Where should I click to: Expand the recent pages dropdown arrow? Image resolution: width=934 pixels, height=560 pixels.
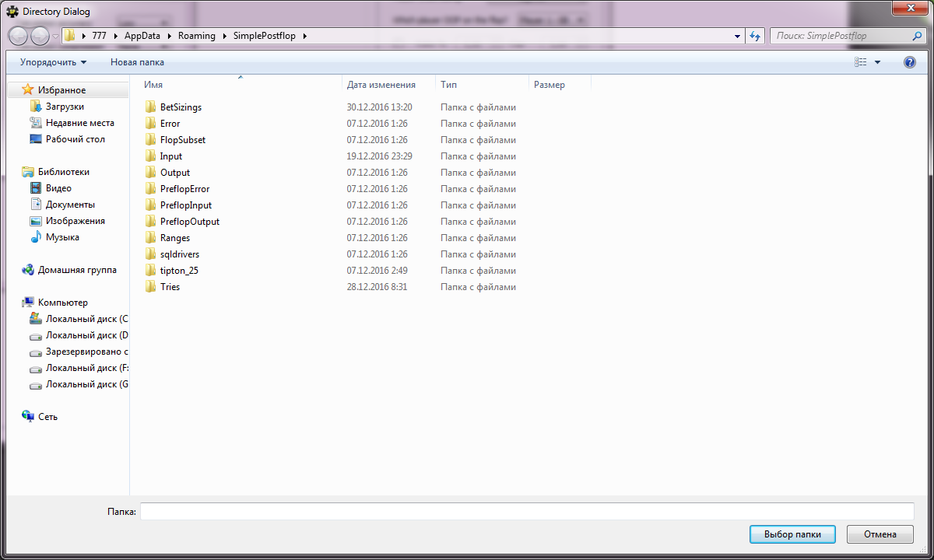click(56, 36)
